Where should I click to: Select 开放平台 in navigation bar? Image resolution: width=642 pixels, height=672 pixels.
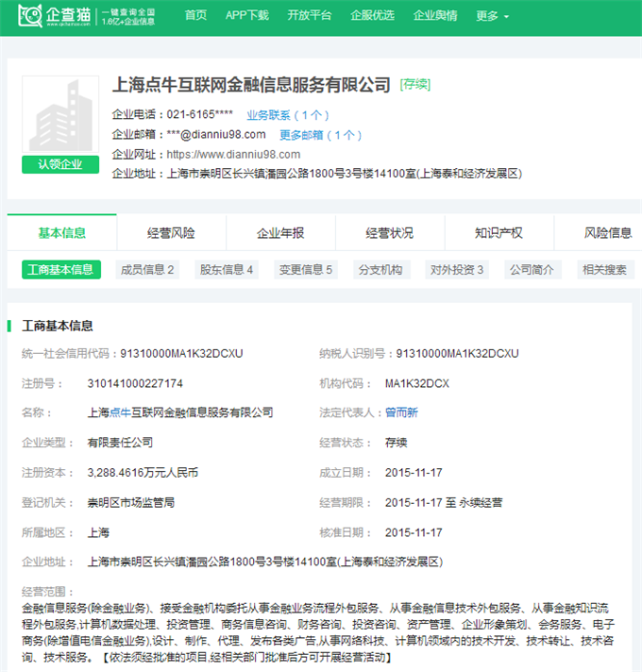[309, 16]
